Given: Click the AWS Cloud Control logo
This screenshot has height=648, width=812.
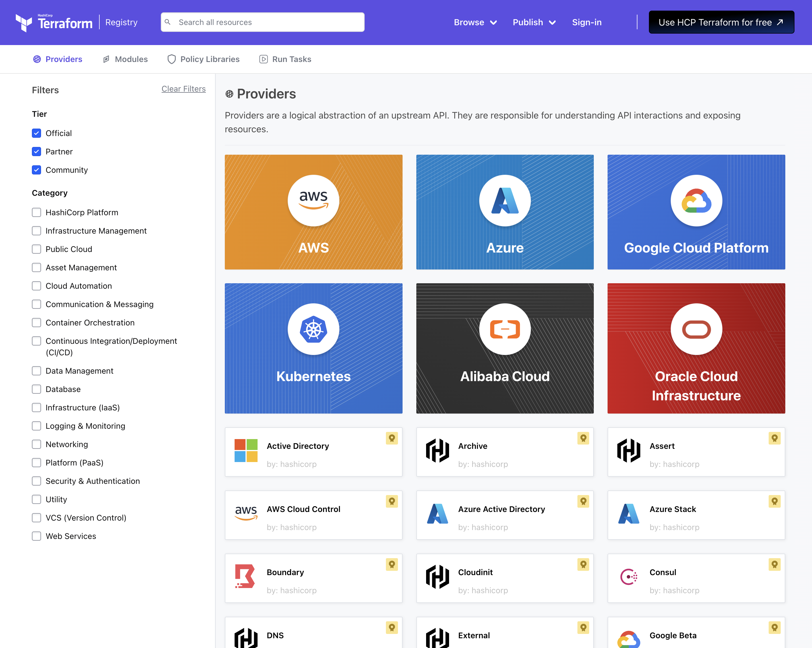Looking at the screenshot, I should point(246,513).
